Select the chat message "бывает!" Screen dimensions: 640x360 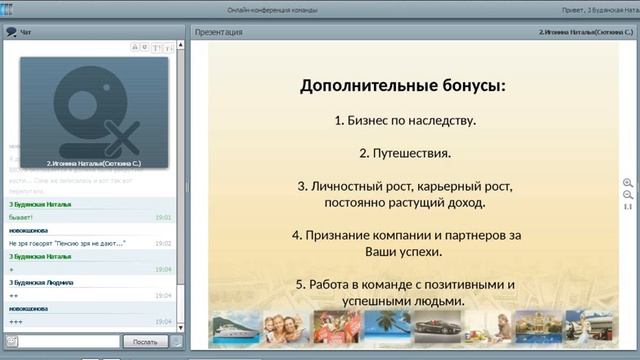point(21,218)
